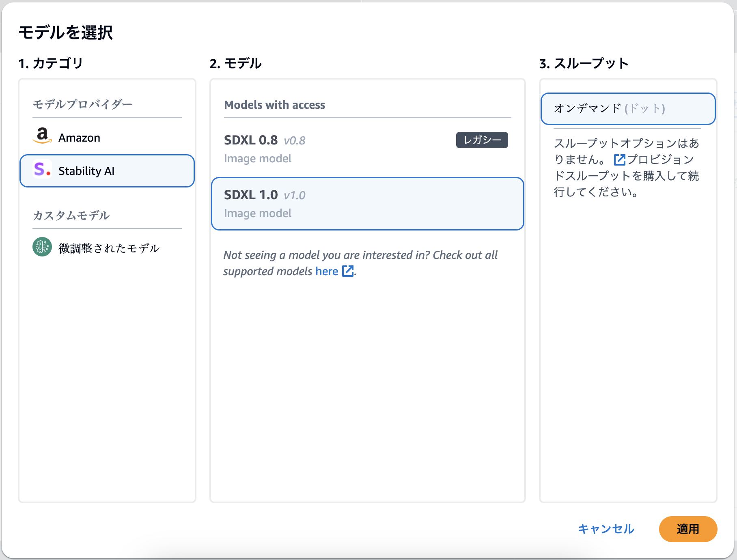Click the カスタムモデル section label
The image size is (737, 560).
tap(71, 215)
